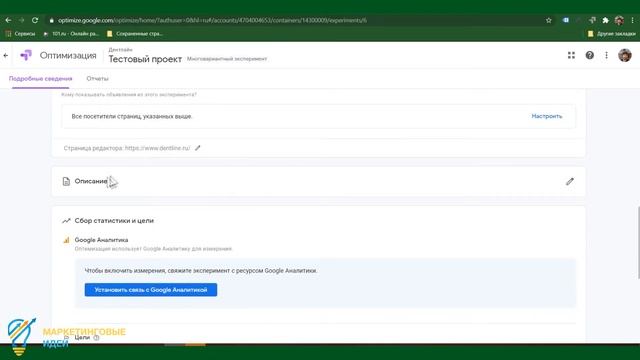Edit the editor page URL pencil
This screenshot has width=640, height=360.
(198, 148)
